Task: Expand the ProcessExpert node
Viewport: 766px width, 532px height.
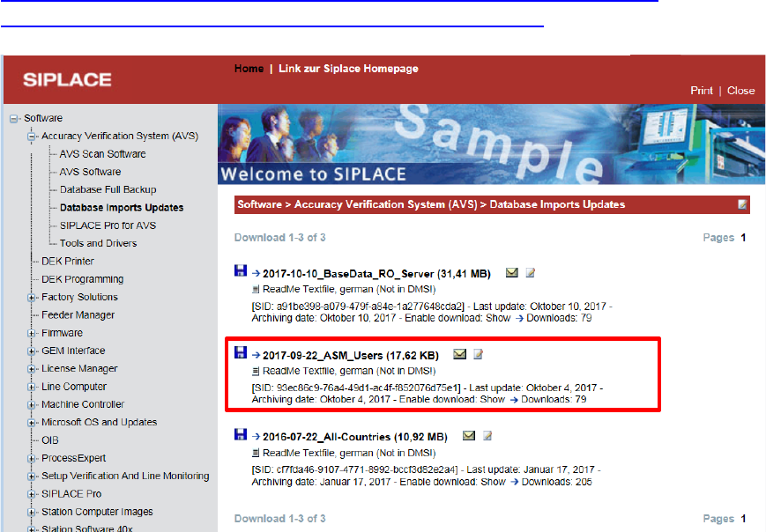Action: (x=32, y=459)
